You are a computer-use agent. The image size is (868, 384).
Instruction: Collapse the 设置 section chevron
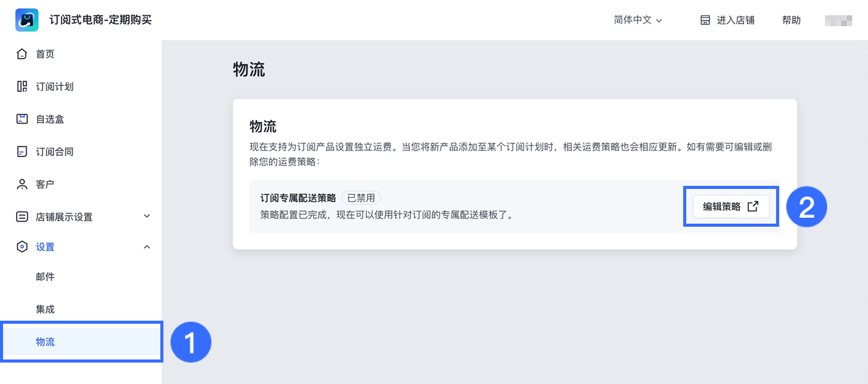pos(147,247)
